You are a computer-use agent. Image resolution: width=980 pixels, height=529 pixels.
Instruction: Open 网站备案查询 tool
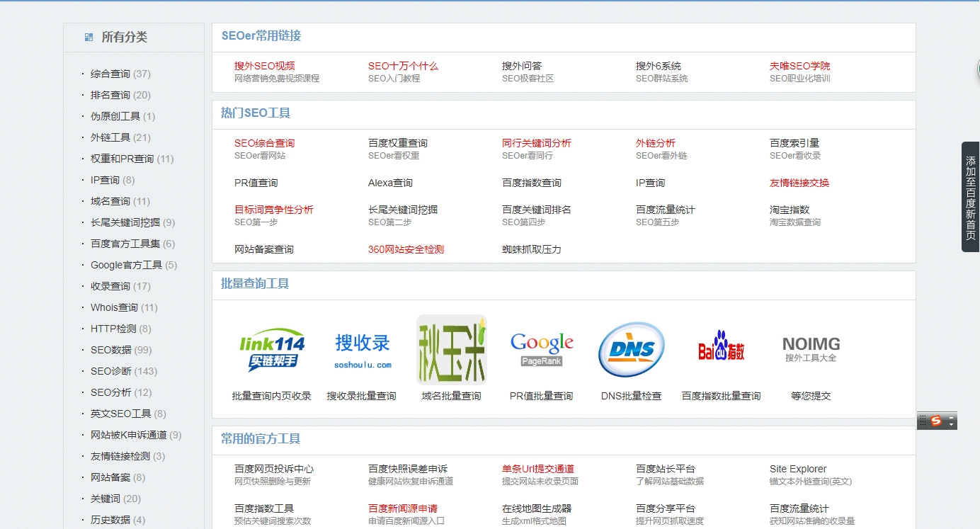click(x=264, y=249)
